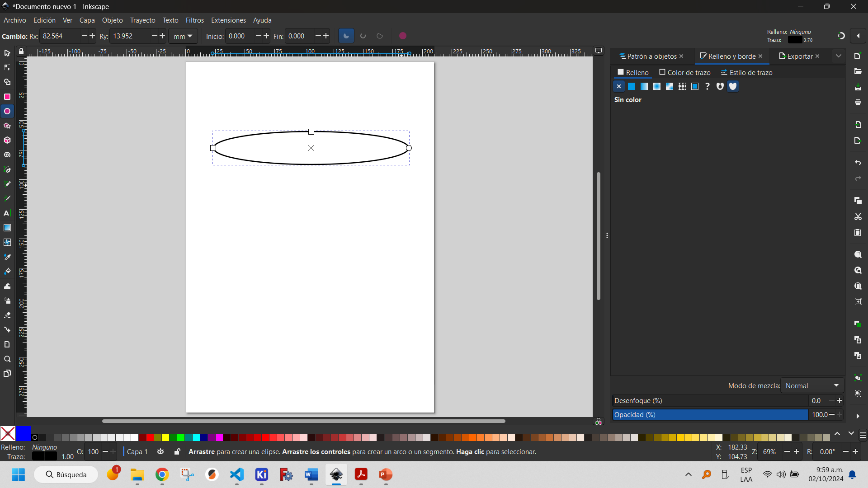Image resolution: width=868 pixels, height=488 pixels.
Task: Select the Color picker tool
Action: [x=7, y=257]
